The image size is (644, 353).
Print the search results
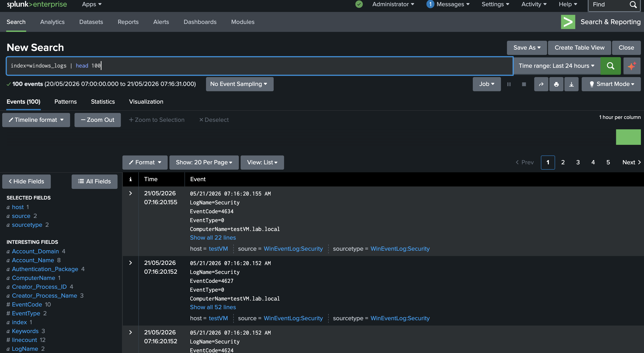[x=556, y=84]
